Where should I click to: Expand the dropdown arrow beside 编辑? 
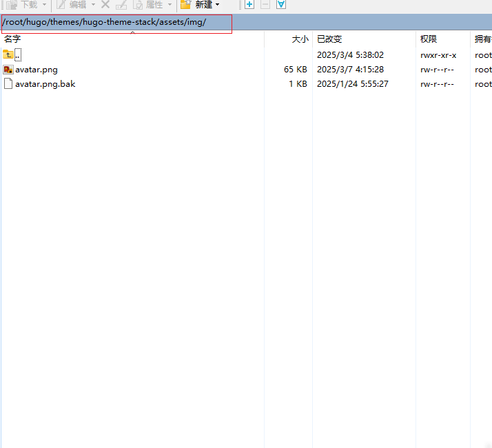tap(93, 5)
